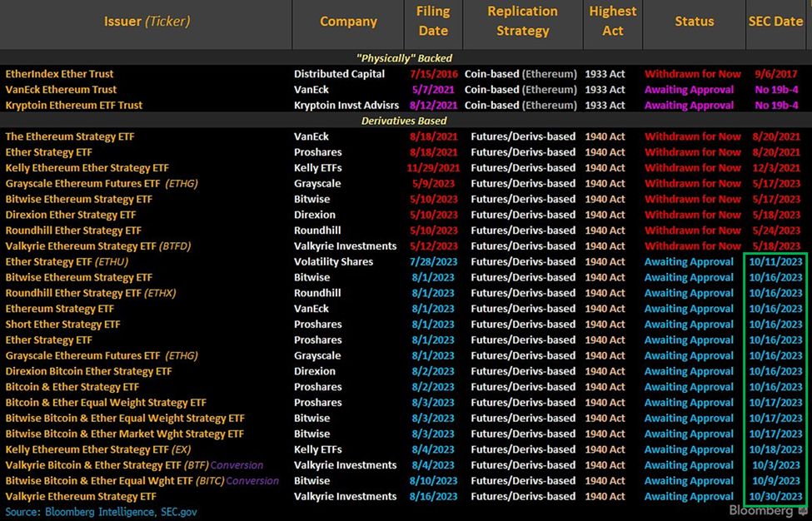The width and height of the screenshot is (812, 521).
Task: Click filing date 5/12/2023
Action: [433, 246]
